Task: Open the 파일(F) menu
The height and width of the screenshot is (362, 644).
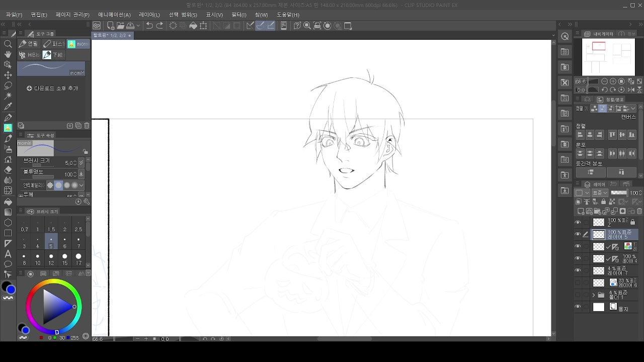Action: coord(14,15)
